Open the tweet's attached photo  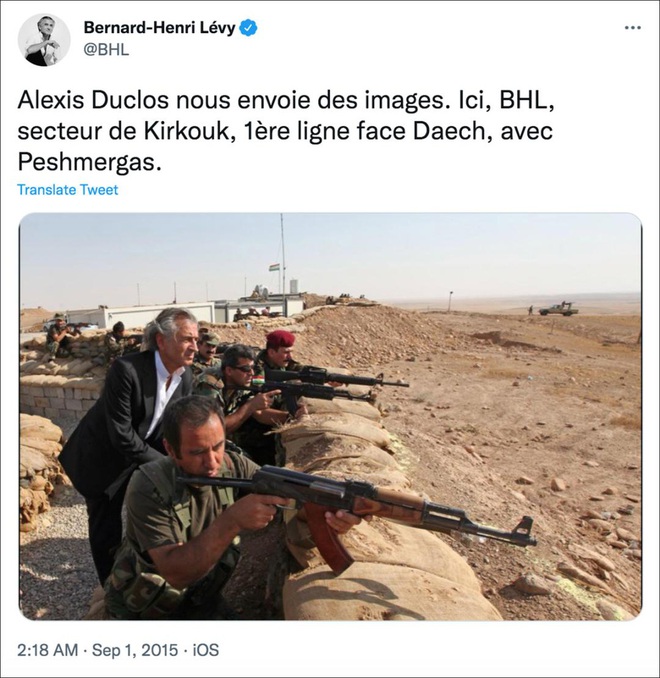330,416
